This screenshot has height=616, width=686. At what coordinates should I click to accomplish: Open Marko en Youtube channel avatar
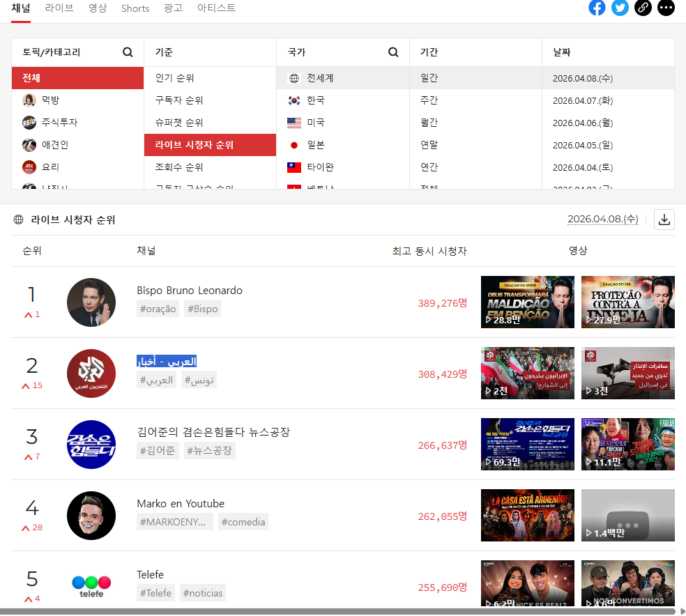[x=91, y=516]
